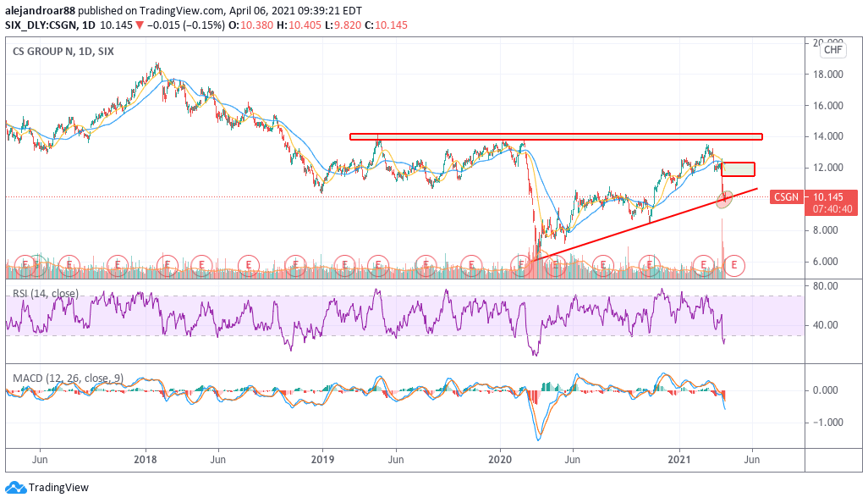Click the 2019 time axis label
The height and width of the screenshot is (503, 868).
click(322, 459)
